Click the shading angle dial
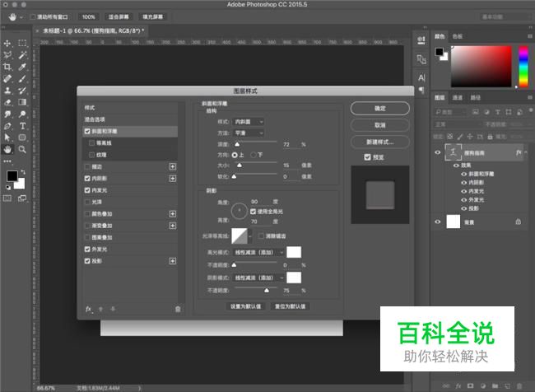Viewport: 535px width, 392px height. point(240,211)
